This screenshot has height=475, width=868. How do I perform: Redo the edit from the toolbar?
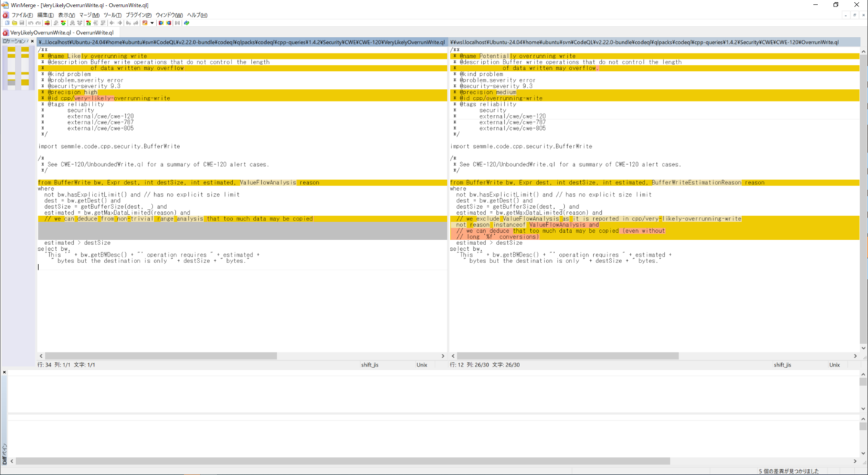(x=38, y=22)
